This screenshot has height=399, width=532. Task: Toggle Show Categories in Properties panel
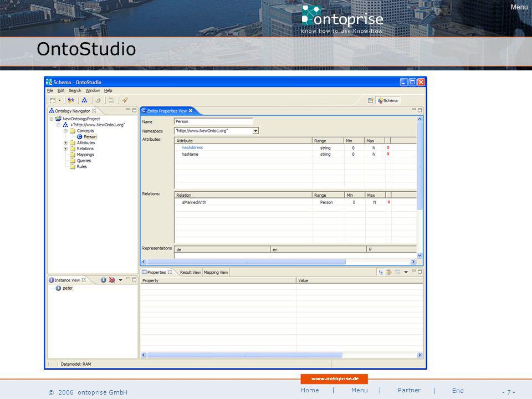[x=381, y=272]
